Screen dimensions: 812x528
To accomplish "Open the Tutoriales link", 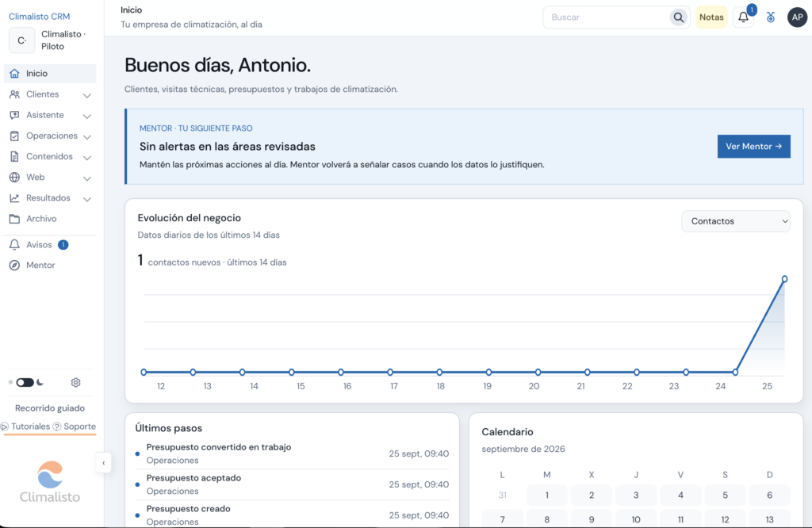I will click(x=26, y=427).
